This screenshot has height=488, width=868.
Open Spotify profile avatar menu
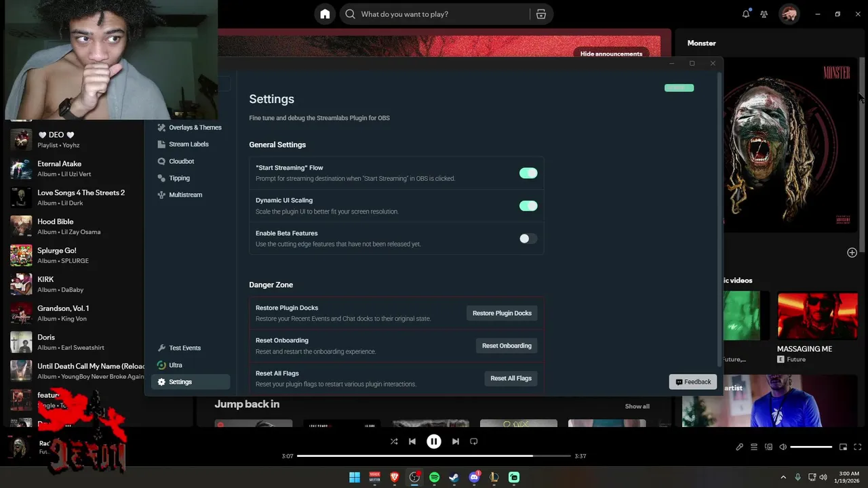(x=789, y=14)
